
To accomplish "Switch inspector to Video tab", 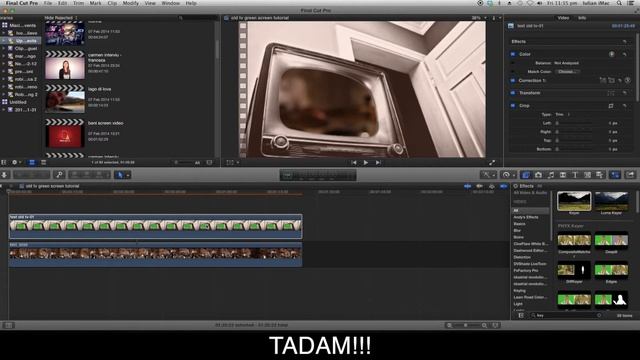I will [x=563, y=18].
